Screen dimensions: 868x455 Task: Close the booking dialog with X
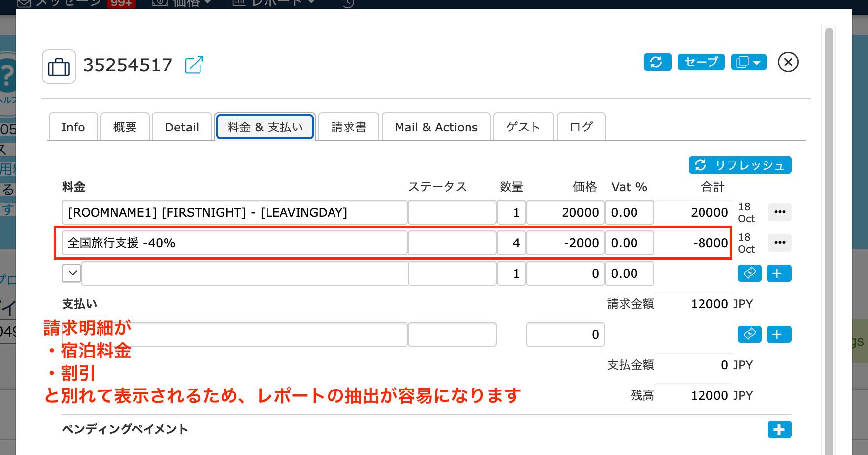(788, 62)
